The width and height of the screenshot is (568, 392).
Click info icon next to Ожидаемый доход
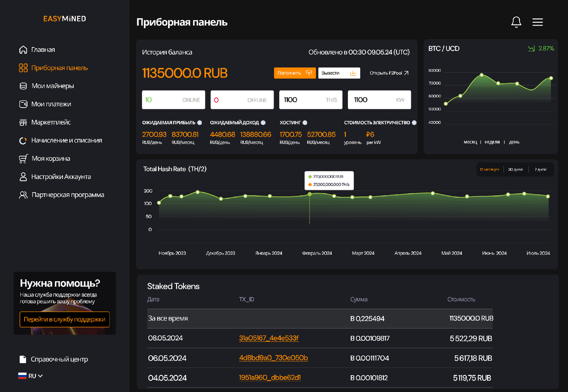[x=263, y=123]
